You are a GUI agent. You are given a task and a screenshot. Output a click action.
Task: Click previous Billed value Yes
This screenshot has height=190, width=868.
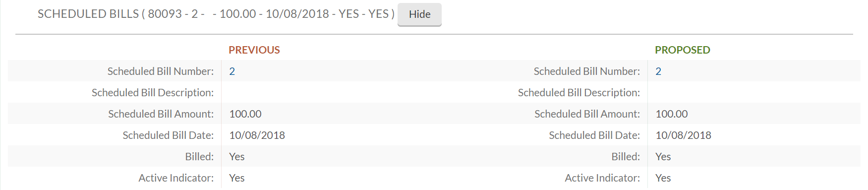click(x=237, y=157)
